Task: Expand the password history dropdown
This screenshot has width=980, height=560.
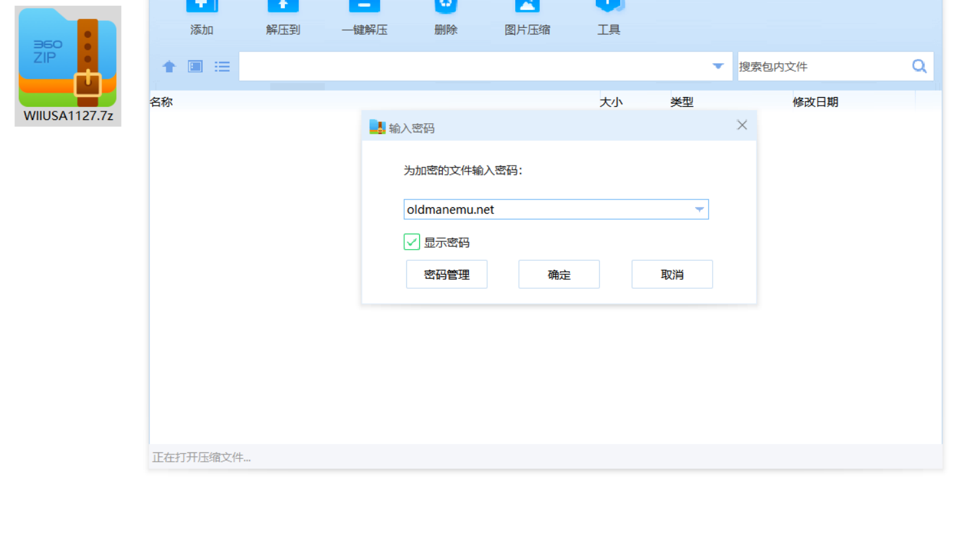Action: click(x=699, y=209)
